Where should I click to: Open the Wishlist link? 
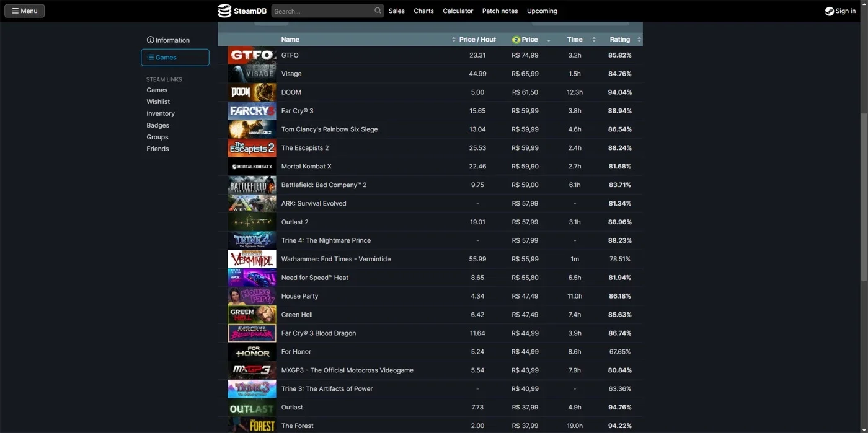click(158, 102)
